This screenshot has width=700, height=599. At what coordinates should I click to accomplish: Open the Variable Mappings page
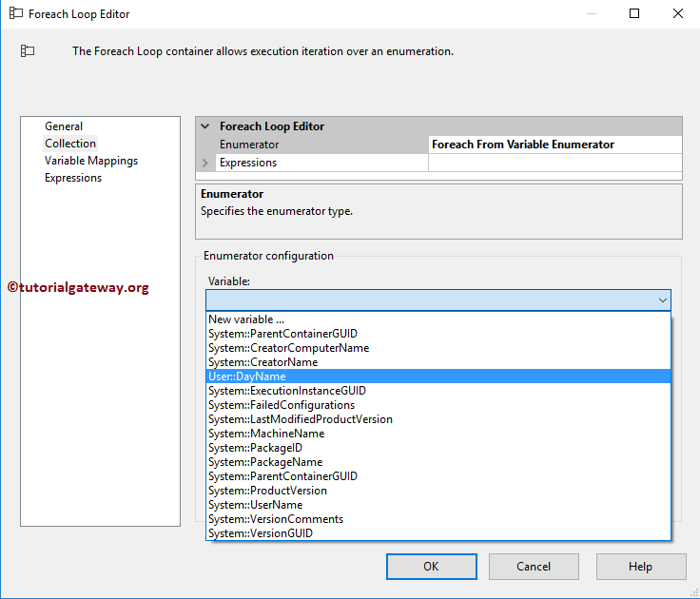(x=91, y=161)
